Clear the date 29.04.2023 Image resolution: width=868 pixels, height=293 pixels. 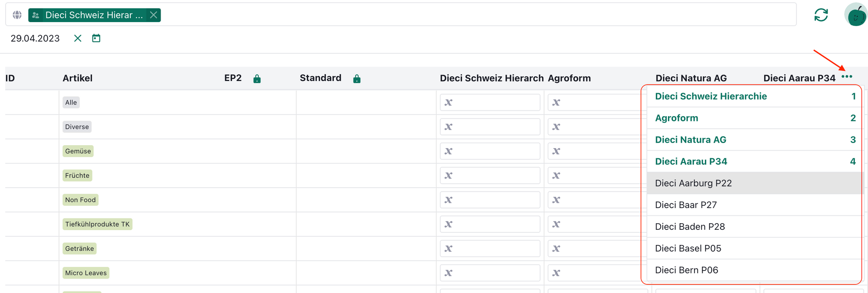pyautogui.click(x=78, y=39)
